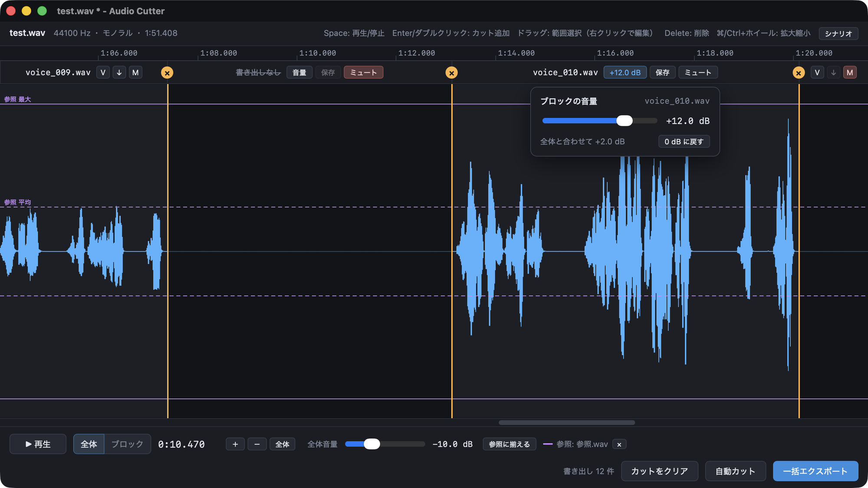Click the 0:10.470 time readout

181,444
